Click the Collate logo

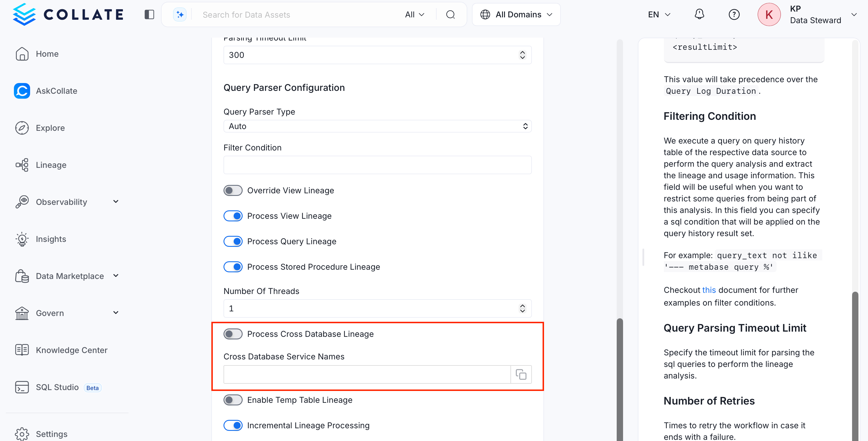68,14
